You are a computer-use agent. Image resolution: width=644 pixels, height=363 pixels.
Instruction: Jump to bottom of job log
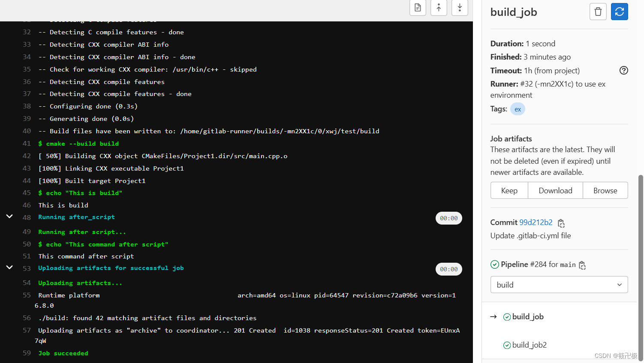pyautogui.click(x=460, y=7)
